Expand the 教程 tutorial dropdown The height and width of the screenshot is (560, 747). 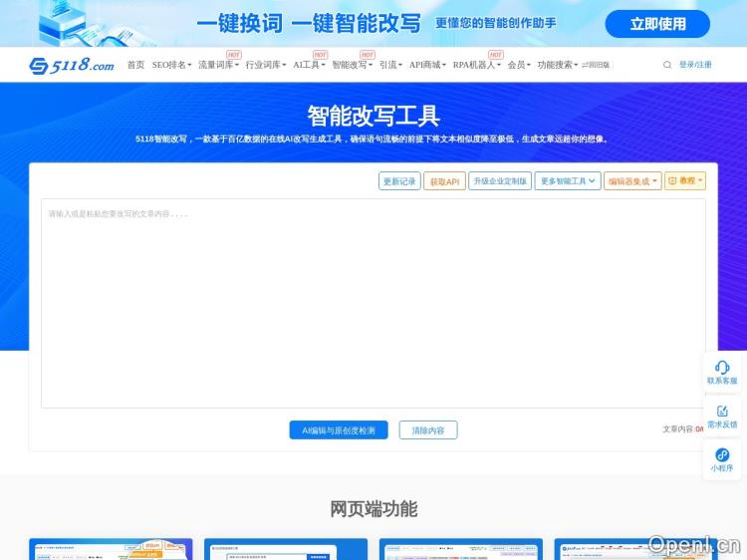(685, 181)
